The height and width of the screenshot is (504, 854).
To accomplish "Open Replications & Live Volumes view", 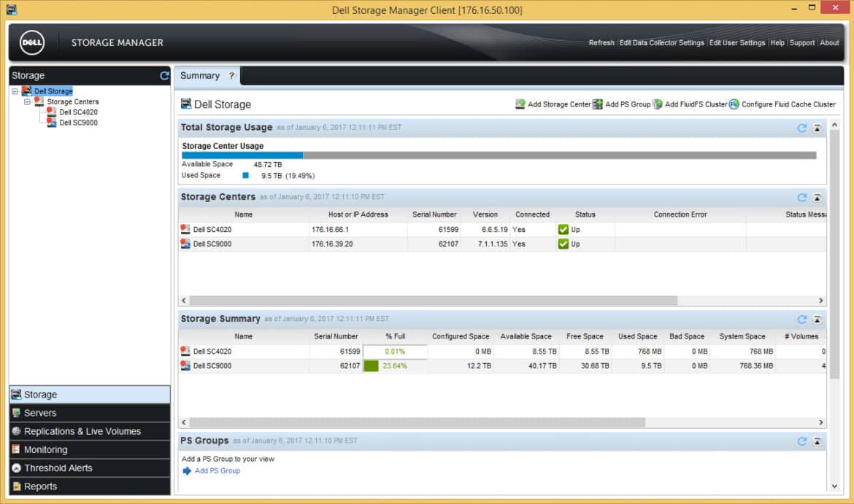I will 90,432.
